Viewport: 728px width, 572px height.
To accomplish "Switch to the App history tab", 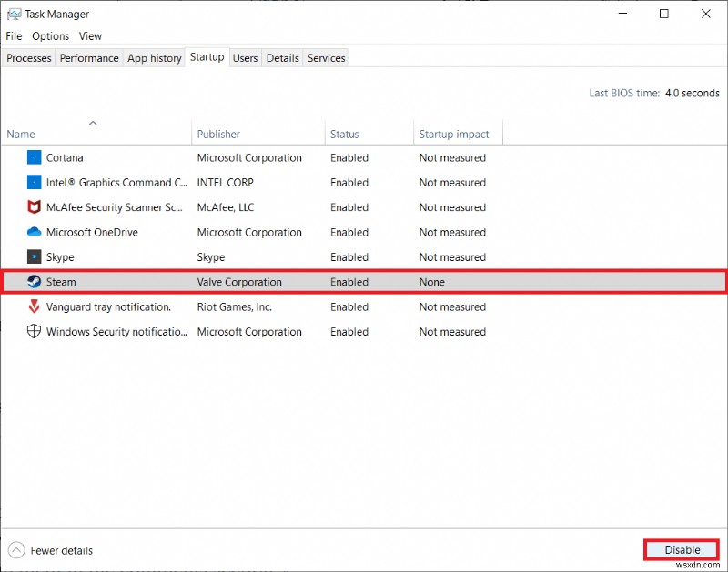I will click(154, 58).
